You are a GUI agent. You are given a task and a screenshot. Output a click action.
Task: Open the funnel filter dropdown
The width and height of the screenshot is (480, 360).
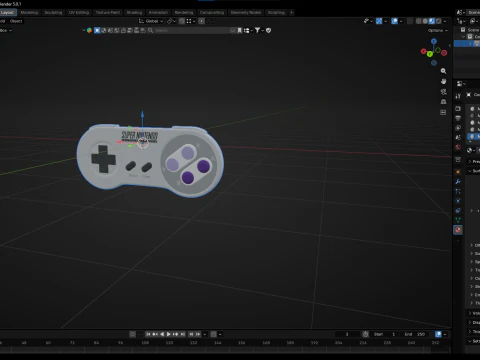259,30
